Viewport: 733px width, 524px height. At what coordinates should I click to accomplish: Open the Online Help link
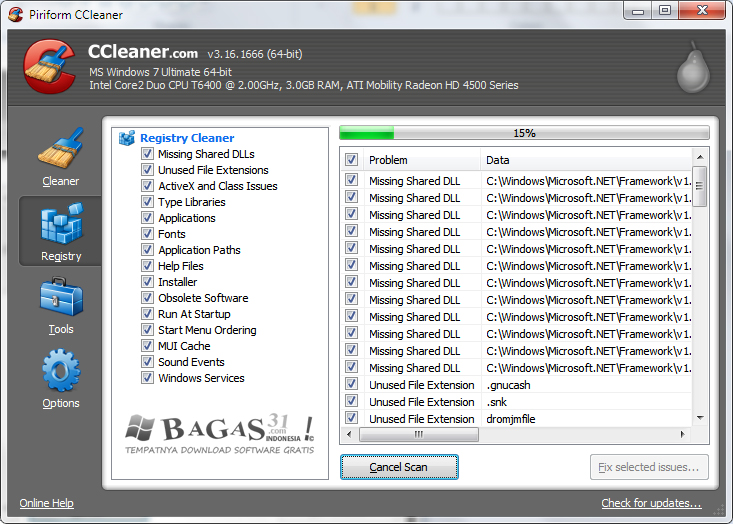46,503
